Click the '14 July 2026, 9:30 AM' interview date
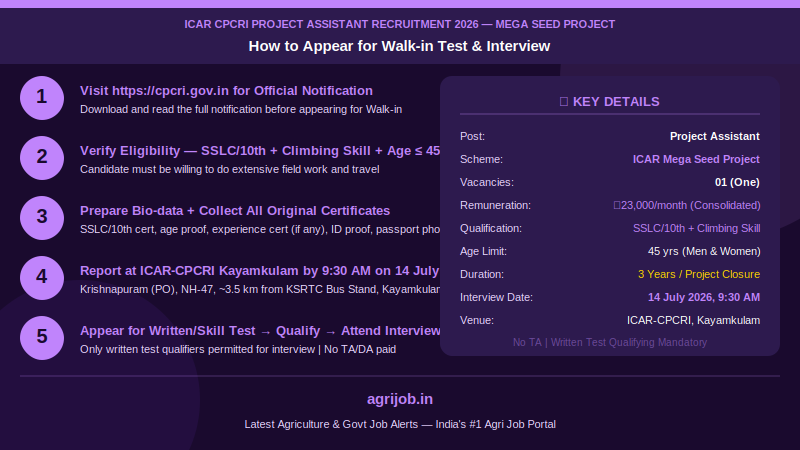This screenshot has width=800, height=450. click(704, 297)
